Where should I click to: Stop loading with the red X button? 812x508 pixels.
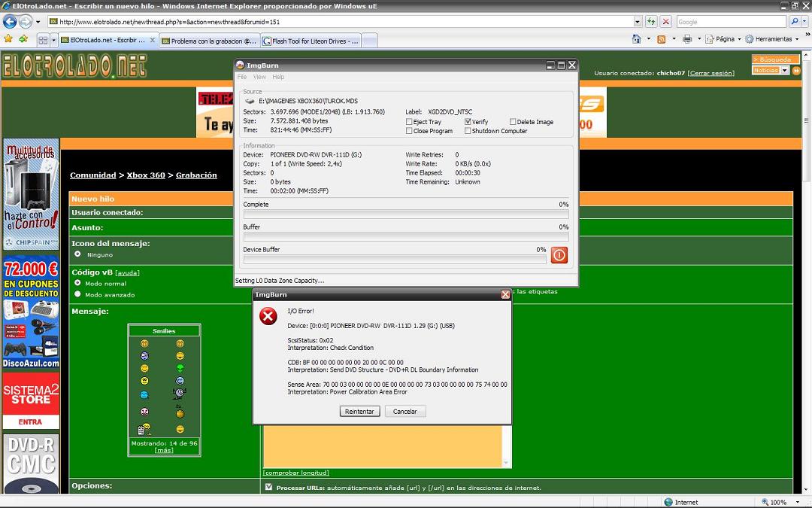666,22
